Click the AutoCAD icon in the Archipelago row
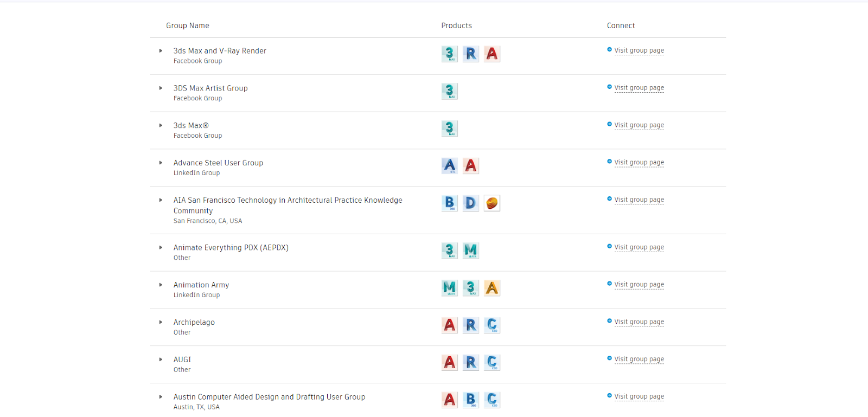 point(449,325)
